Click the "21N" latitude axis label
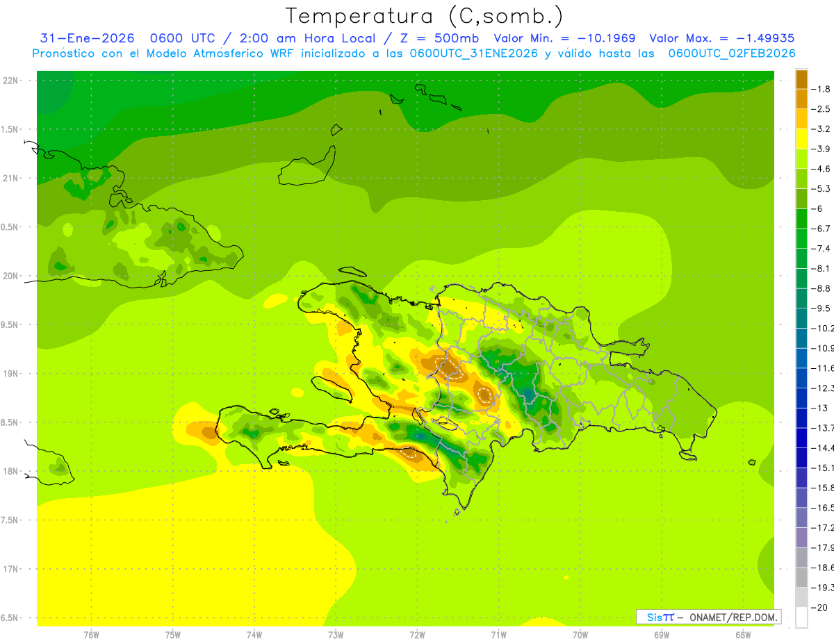The image size is (834, 644). pos(11,178)
